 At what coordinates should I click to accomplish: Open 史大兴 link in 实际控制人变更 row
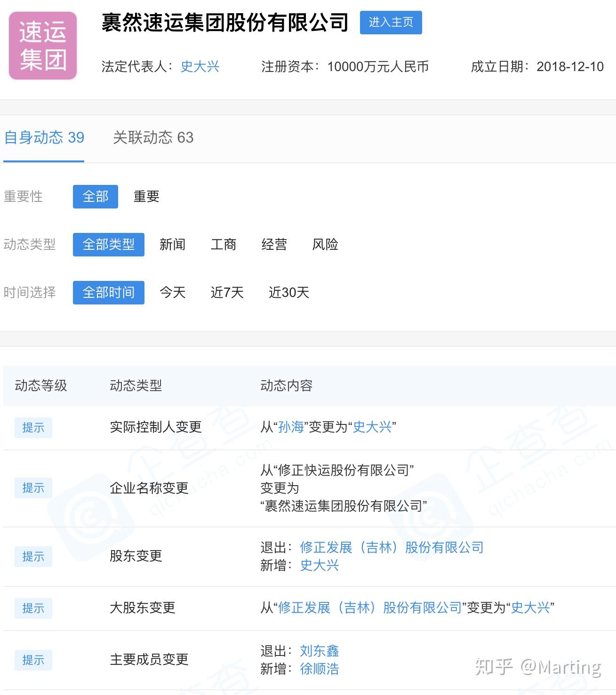tap(372, 427)
